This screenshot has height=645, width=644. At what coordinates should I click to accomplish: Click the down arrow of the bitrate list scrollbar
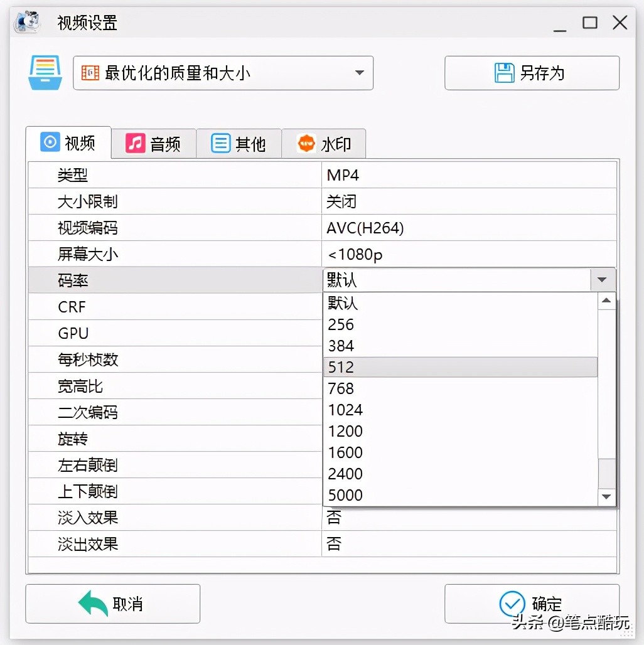(606, 496)
